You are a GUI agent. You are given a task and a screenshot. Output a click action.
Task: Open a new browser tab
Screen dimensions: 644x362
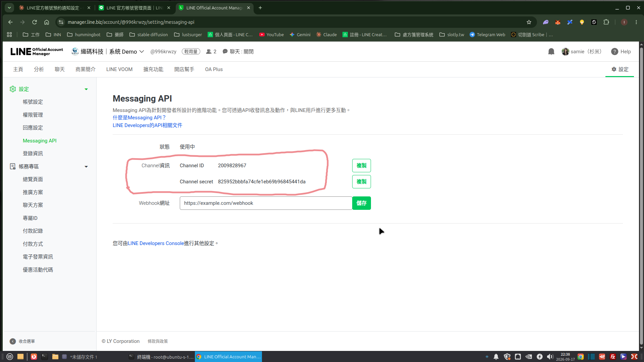pyautogui.click(x=260, y=8)
